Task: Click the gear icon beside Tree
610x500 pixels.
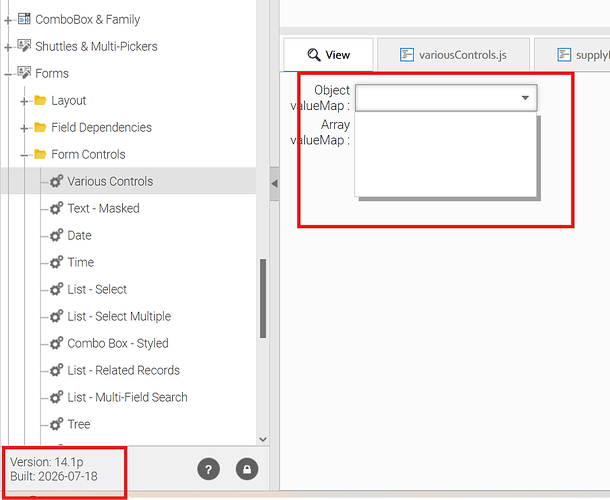Action: point(56,424)
